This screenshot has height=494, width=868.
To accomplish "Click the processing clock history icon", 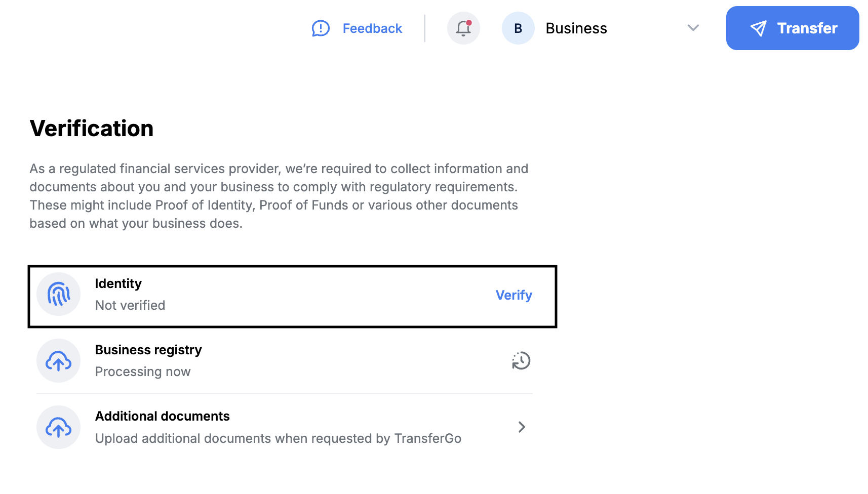I will (521, 361).
